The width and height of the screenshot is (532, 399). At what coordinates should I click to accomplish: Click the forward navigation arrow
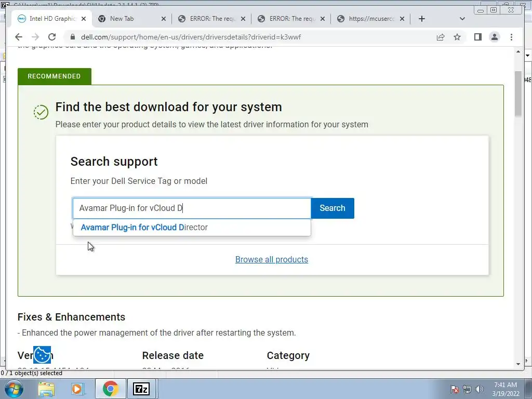point(35,37)
